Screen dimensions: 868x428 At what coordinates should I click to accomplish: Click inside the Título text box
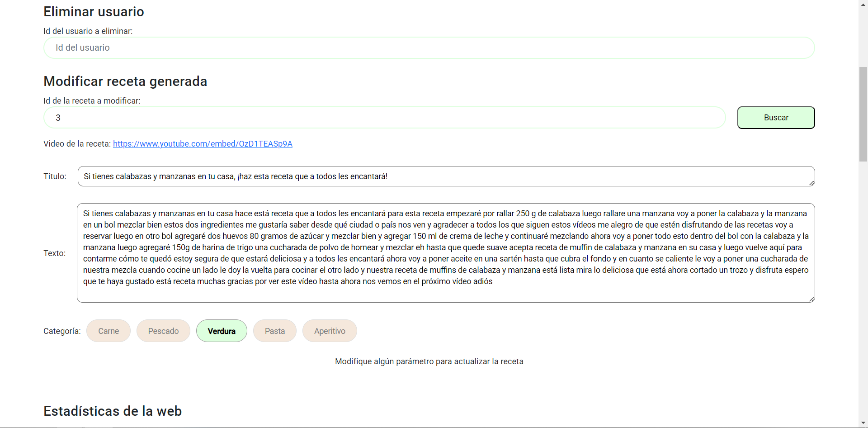click(x=446, y=176)
